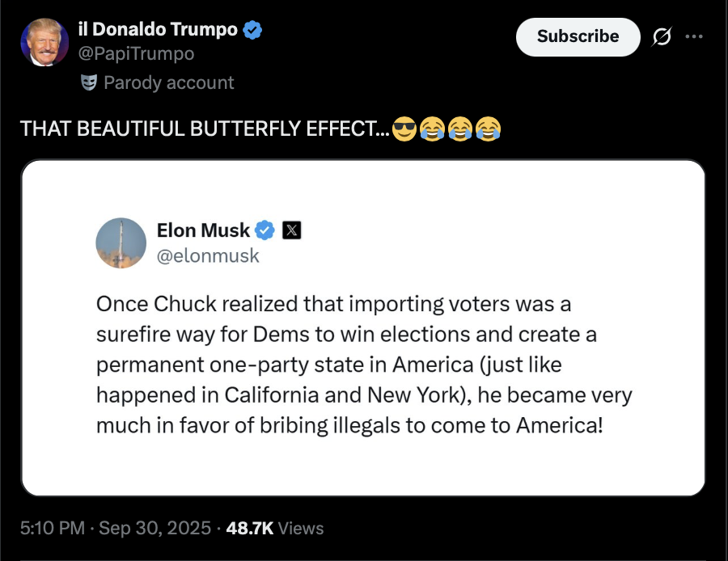Open the 48.7K Views count
The height and width of the screenshot is (561, 728).
coord(275,528)
